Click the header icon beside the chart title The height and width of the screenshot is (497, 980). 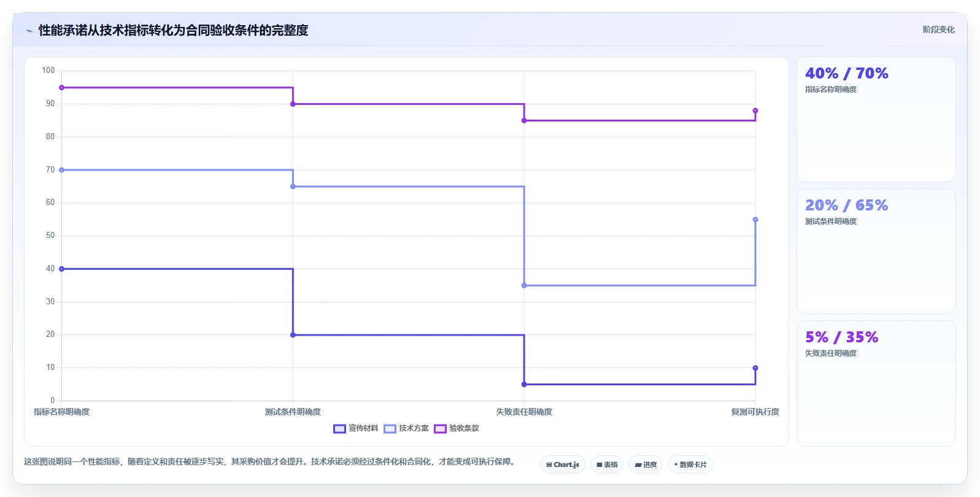pyautogui.click(x=29, y=30)
